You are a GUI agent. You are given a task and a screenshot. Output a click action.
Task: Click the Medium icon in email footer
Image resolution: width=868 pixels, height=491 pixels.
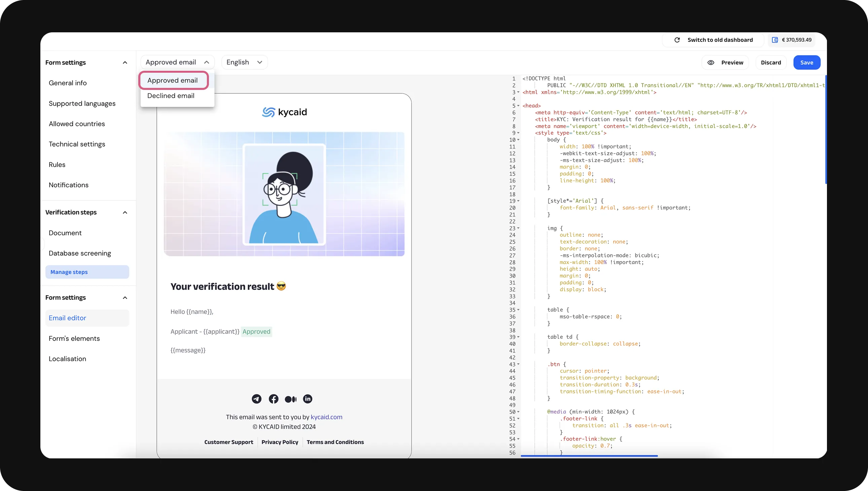290,399
